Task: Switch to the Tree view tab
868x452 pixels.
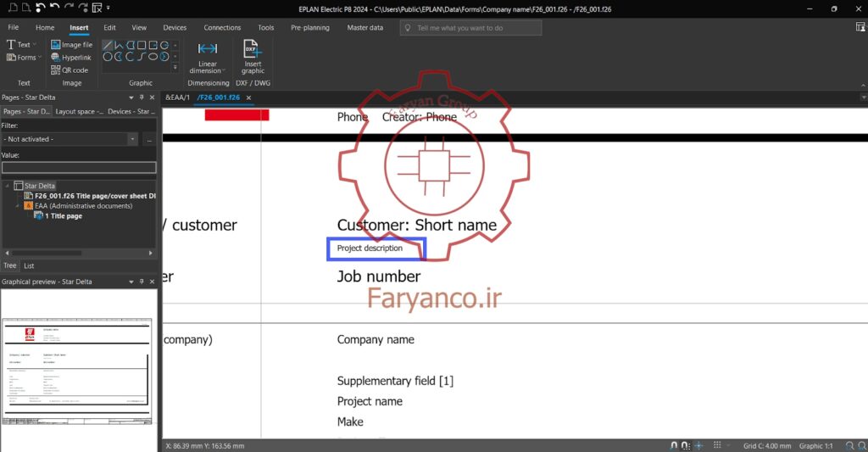Action: tap(10, 266)
